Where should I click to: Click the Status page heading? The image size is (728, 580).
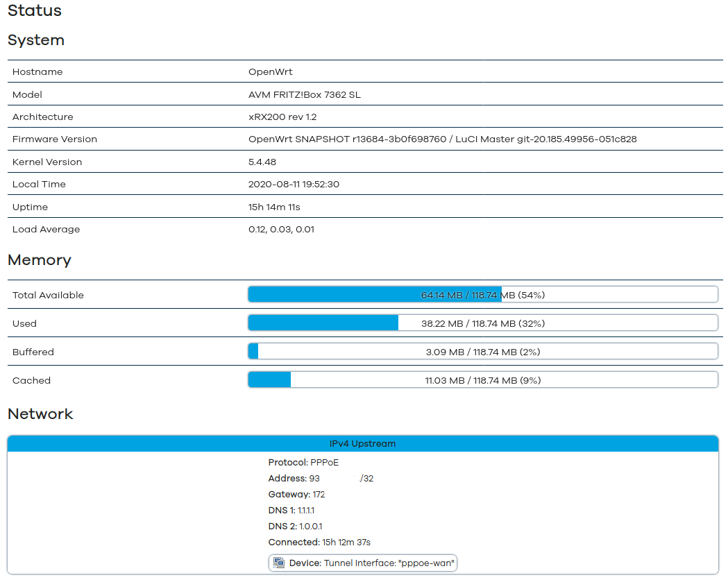pos(35,11)
